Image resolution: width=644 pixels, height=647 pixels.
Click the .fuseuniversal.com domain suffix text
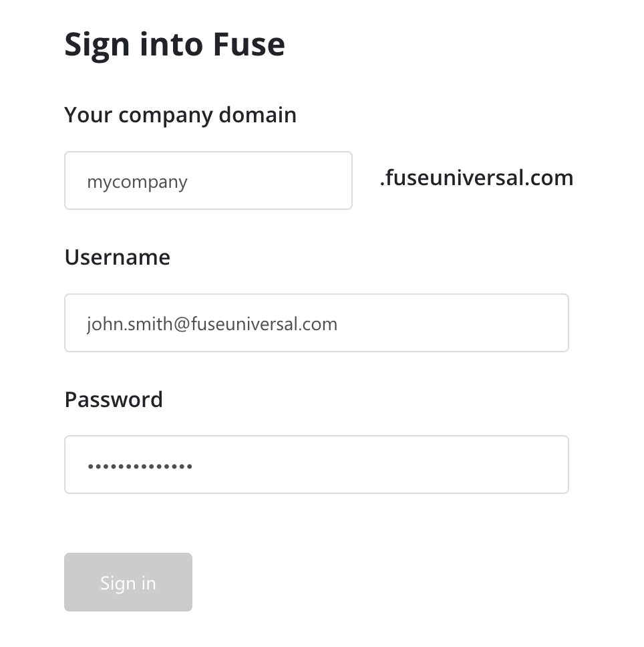pyautogui.click(x=476, y=178)
